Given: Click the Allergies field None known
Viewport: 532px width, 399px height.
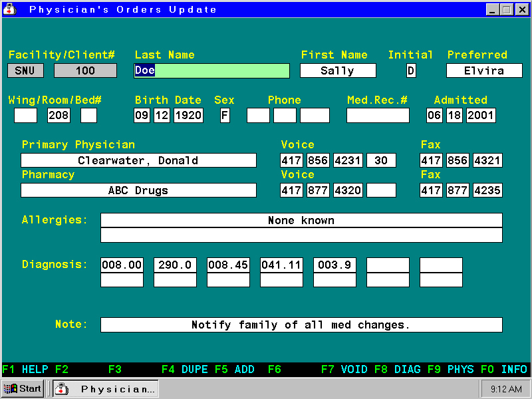Looking at the screenshot, I should click(x=301, y=220).
